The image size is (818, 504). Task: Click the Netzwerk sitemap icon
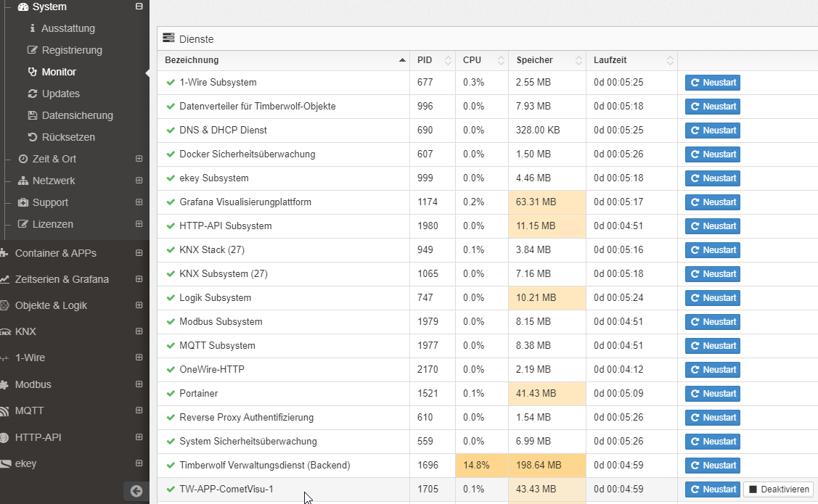[x=23, y=181]
